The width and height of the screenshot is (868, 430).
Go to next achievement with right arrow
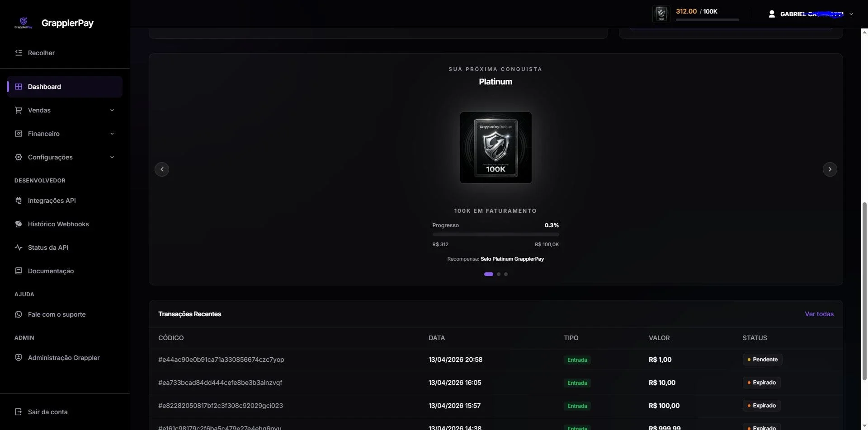pyautogui.click(x=830, y=169)
